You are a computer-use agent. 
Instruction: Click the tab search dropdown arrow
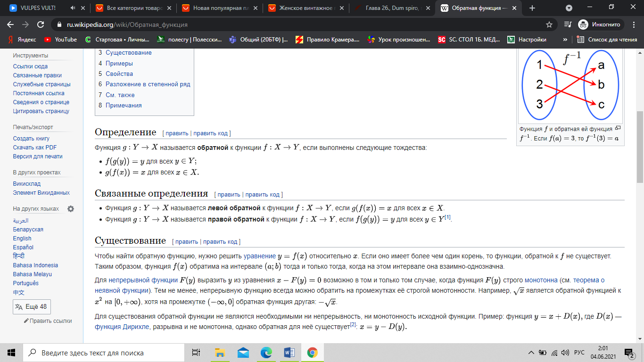click(x=569, y=8)
